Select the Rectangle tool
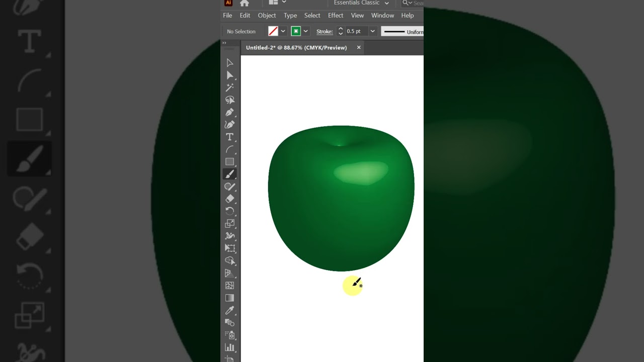The height and width of the screenshot is (362, 644). (229, 162)
